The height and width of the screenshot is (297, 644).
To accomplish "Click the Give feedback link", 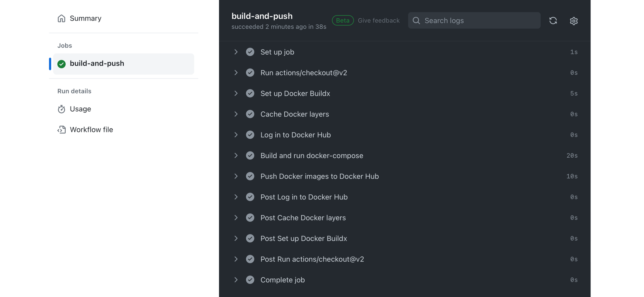I will (378, 21).
